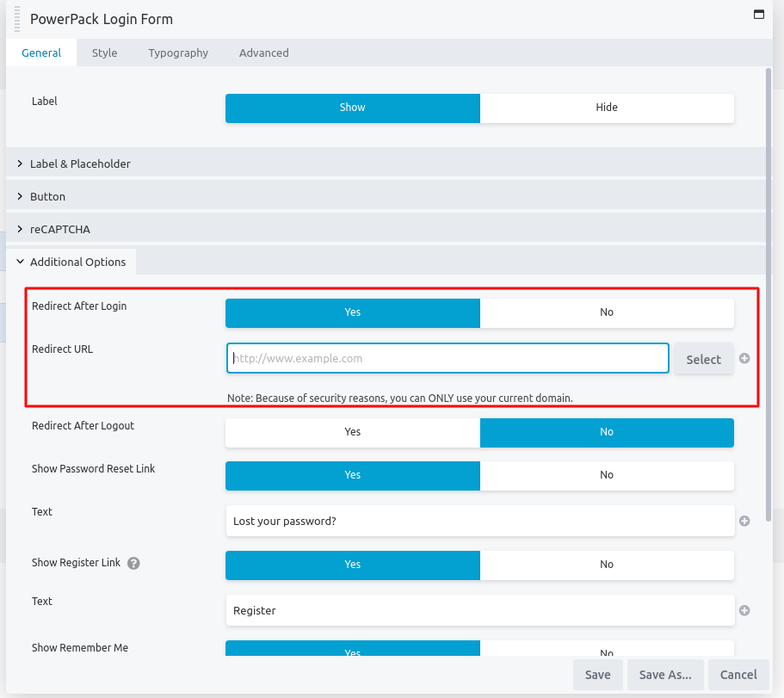Screen dimensions: 784x698
Task: Click the plus connection icon next to Redirect URL
Action: (x=744, y=359)
